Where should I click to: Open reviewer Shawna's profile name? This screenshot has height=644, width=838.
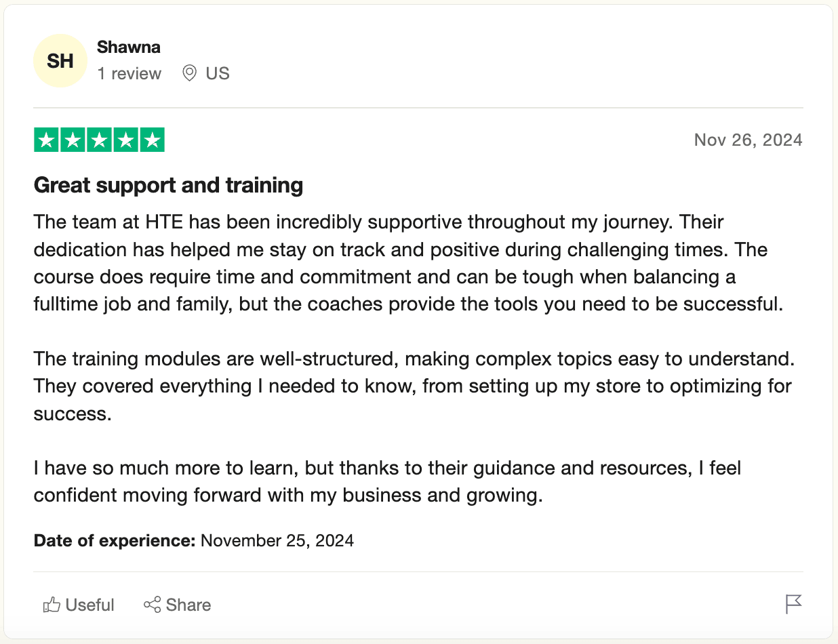[129, 47]
